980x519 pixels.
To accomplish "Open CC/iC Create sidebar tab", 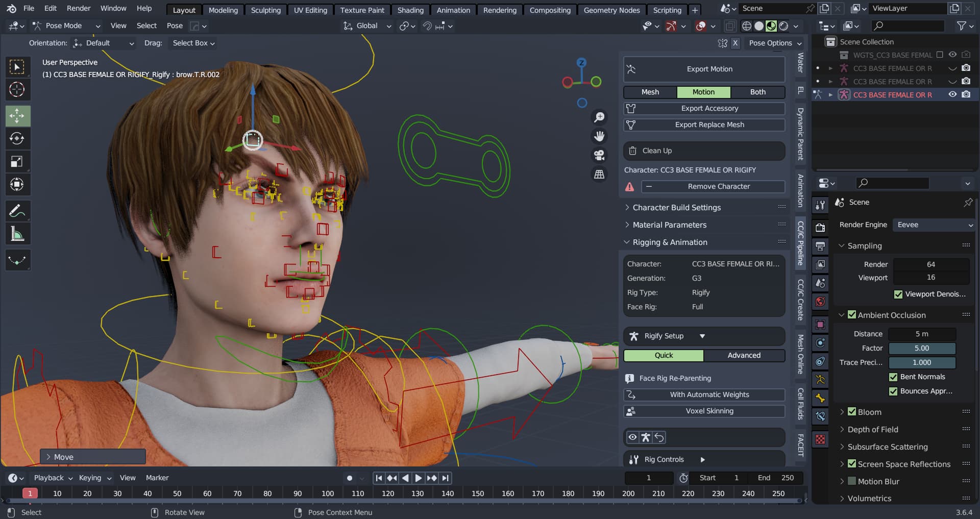I will tap(800, 300).
